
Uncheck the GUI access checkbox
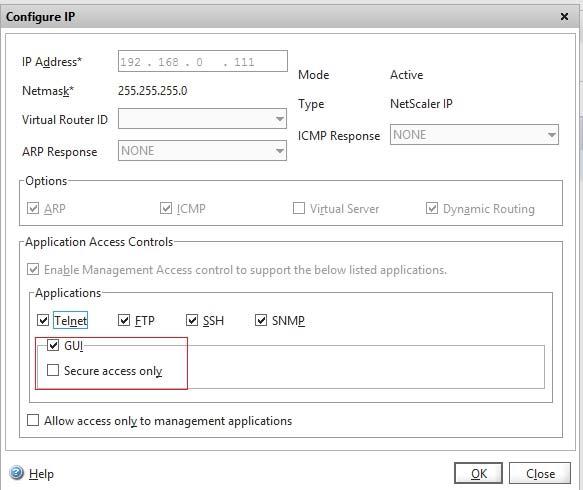(53, 345)
